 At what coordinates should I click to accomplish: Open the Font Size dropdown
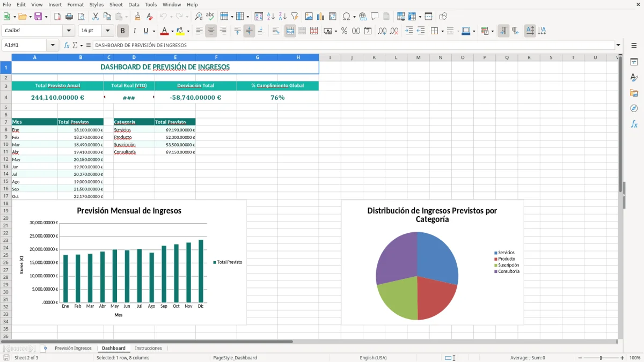click(x=107, y=31)
